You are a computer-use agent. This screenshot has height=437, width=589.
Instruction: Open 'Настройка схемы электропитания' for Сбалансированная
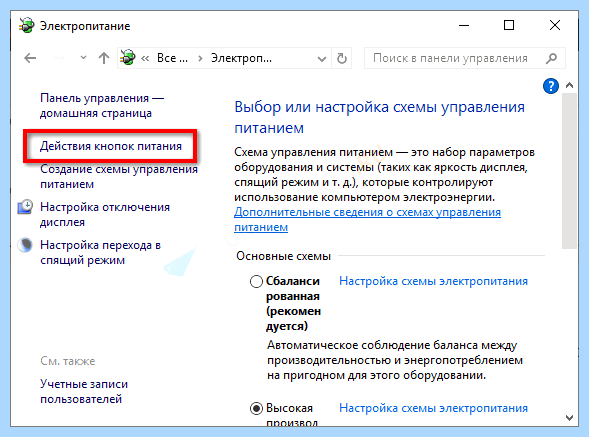click(433, 281)
